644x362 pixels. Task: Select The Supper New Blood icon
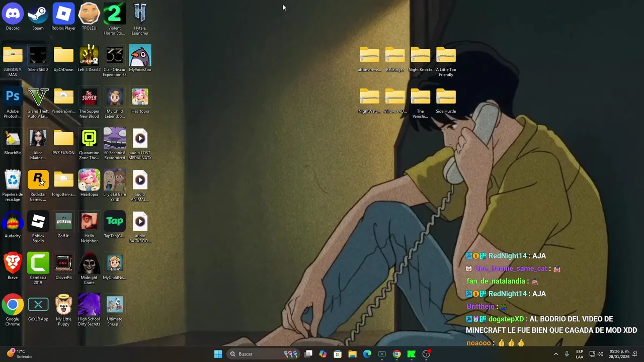(x=89, y=103)
